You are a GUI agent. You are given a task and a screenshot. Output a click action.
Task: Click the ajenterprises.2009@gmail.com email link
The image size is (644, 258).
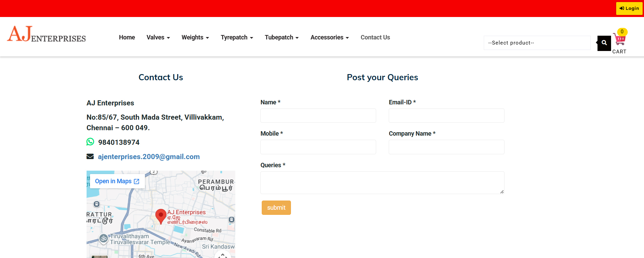click(149, 157)
